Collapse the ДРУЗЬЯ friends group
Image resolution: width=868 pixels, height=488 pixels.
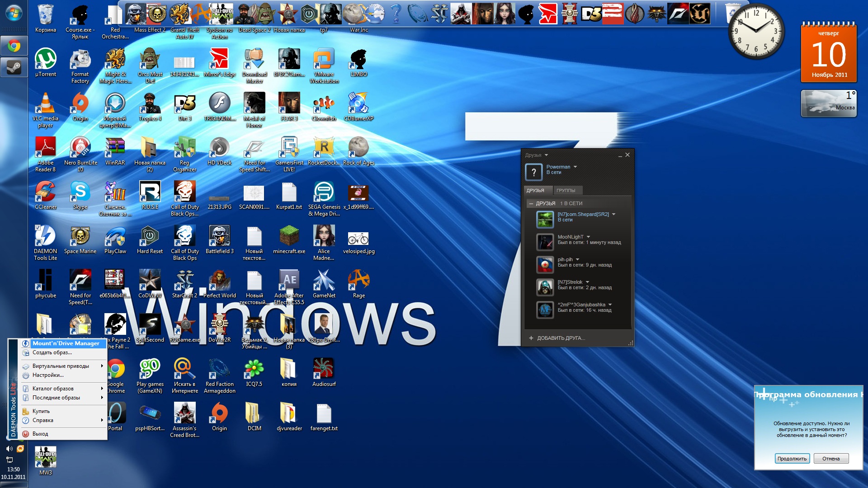click(531, 204)
